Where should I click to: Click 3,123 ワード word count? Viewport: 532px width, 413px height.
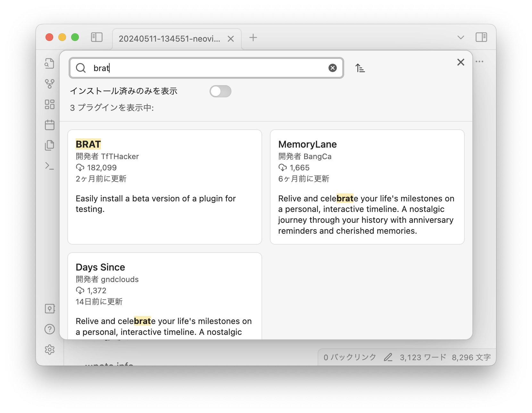coord(423,357)
